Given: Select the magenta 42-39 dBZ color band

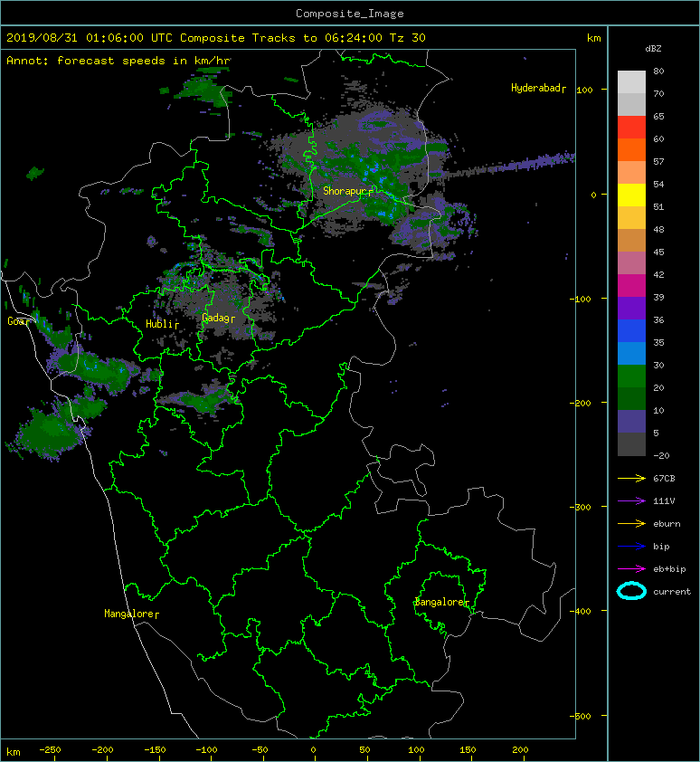Looking at the screenshot, I should [631, 286].
